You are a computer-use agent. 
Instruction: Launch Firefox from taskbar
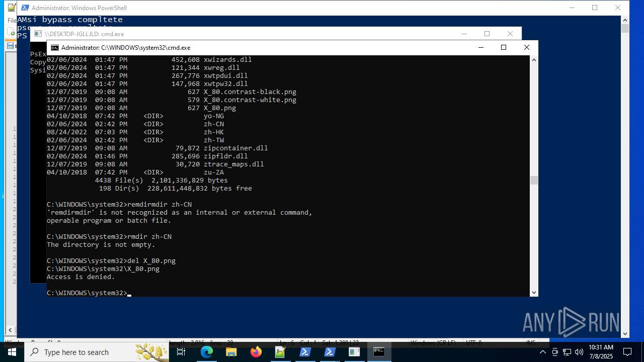256,352
